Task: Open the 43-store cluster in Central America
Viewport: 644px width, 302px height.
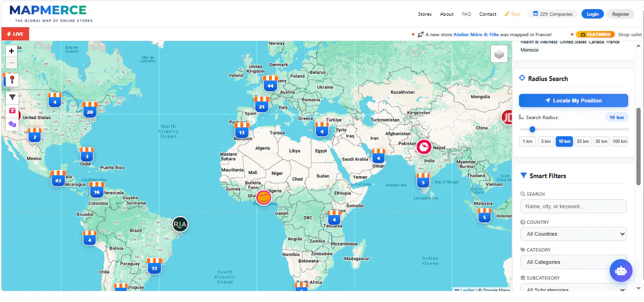Action: pos(58,178)
